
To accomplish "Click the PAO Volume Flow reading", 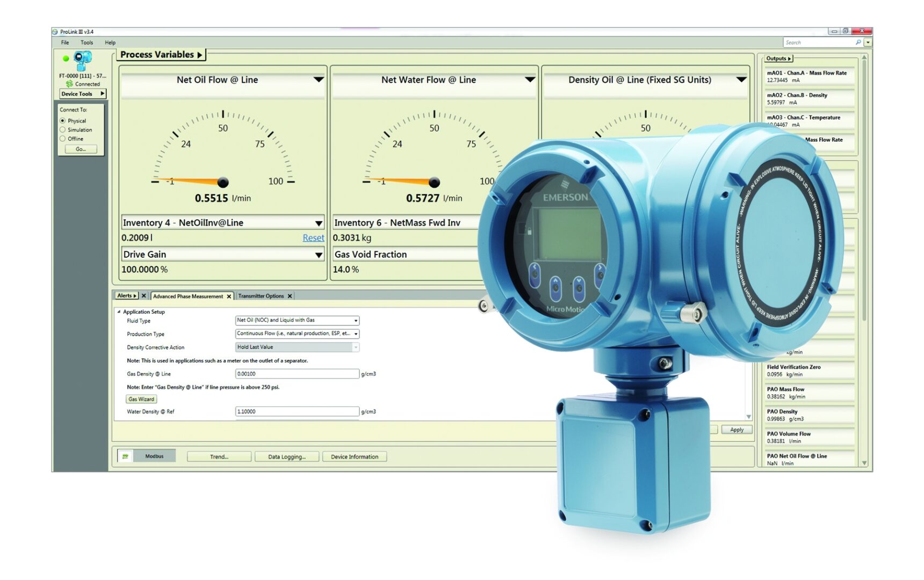I will click(x=809, y=437).
